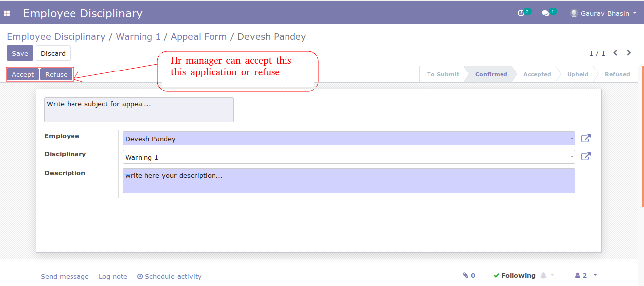This screenshot has width=644, height=286.
Task: Expand the followers count dropdown
Action: coord(586,275)
